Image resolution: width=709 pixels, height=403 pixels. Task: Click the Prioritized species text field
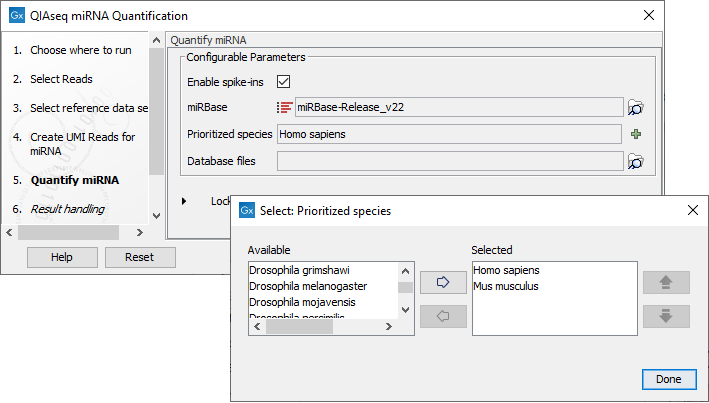coord(450,134)
